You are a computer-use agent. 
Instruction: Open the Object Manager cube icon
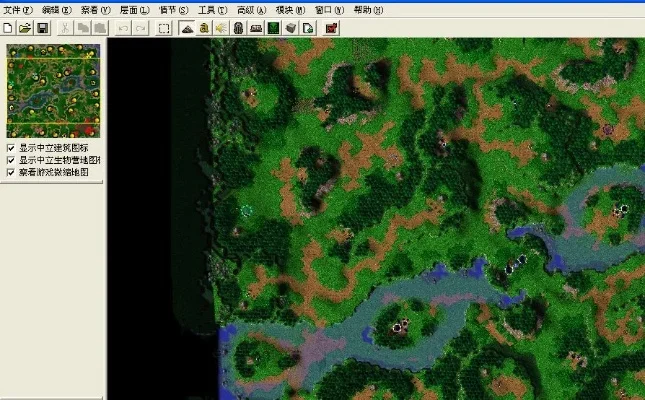291,28
